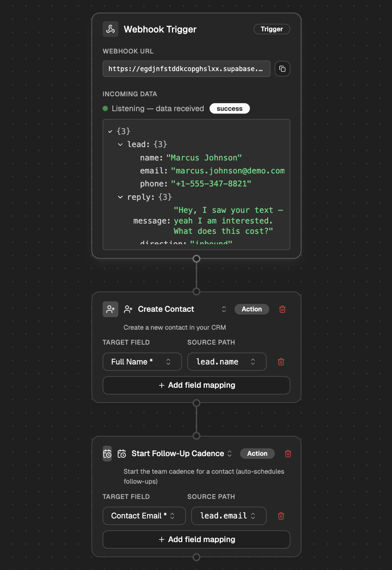Click the Trigger badge
The height and width of the screenshot is (570, 392).
coord(272,29)
